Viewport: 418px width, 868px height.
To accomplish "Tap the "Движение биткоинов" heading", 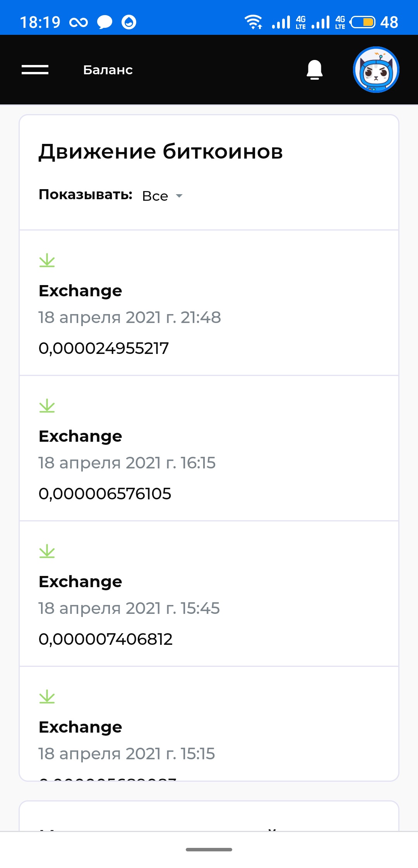I will [x=161, y=151].
